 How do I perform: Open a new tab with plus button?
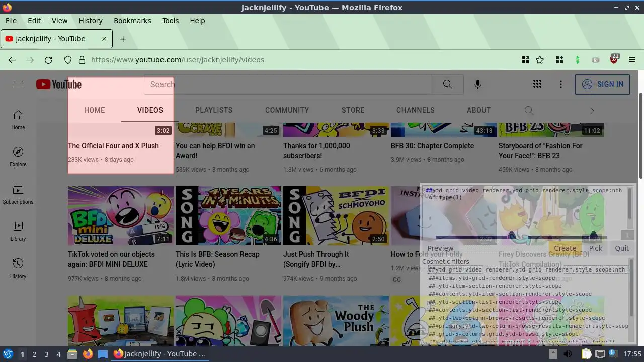pos(123,39)
